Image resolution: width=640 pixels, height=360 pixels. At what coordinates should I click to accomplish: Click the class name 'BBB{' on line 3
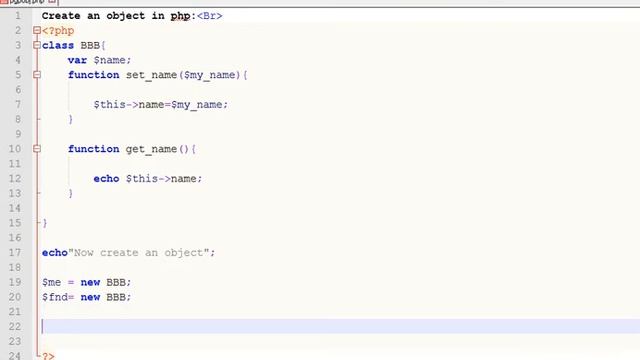tap(93, 45)
